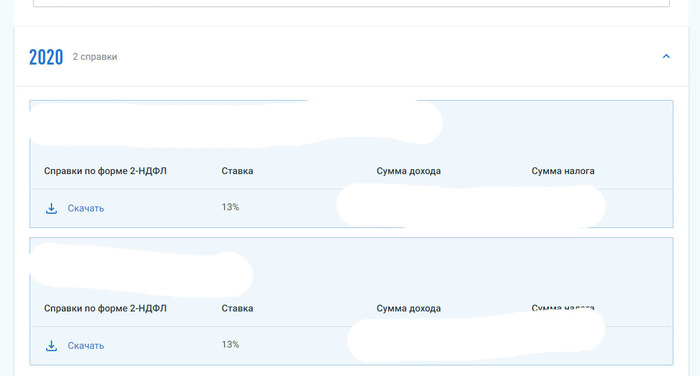Click the 2020 year heading
The height and width of the screenshot is (376, 700).
point(46,57)
